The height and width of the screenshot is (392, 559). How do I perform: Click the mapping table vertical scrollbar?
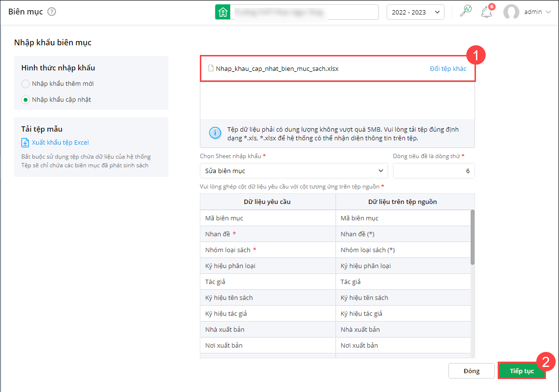click(473, 236)
